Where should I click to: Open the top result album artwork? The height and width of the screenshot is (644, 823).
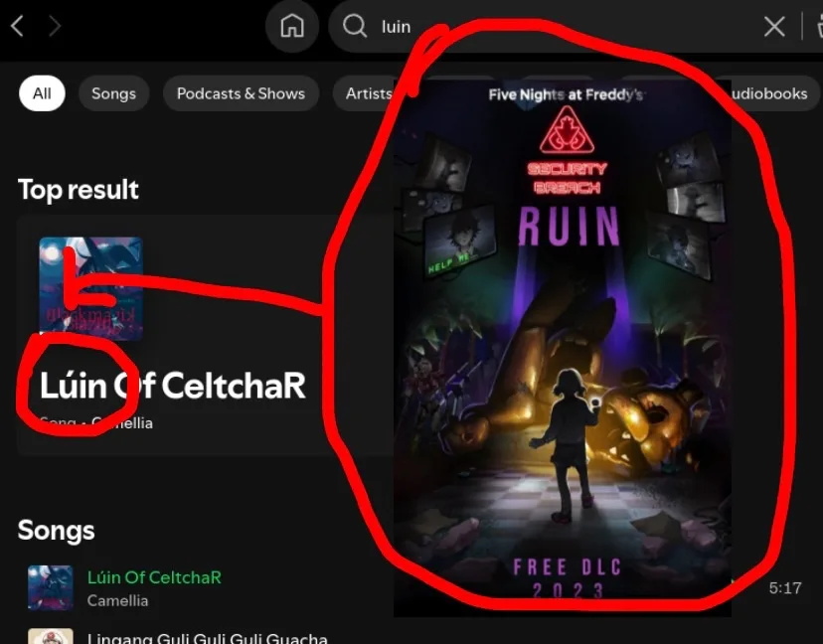click(x=90, y=288)
